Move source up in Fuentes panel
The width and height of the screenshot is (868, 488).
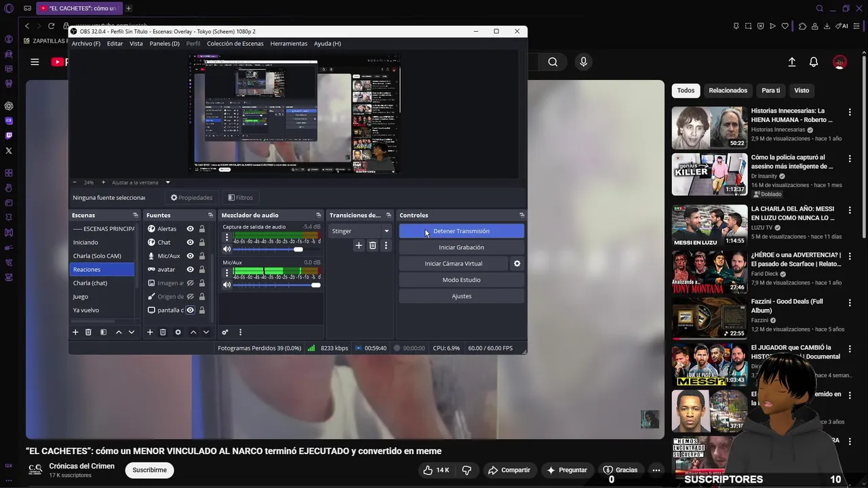[x=193, y=332]
